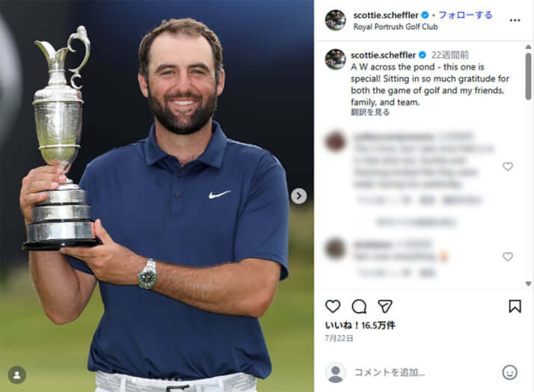Like the second blurred comment

507,257
